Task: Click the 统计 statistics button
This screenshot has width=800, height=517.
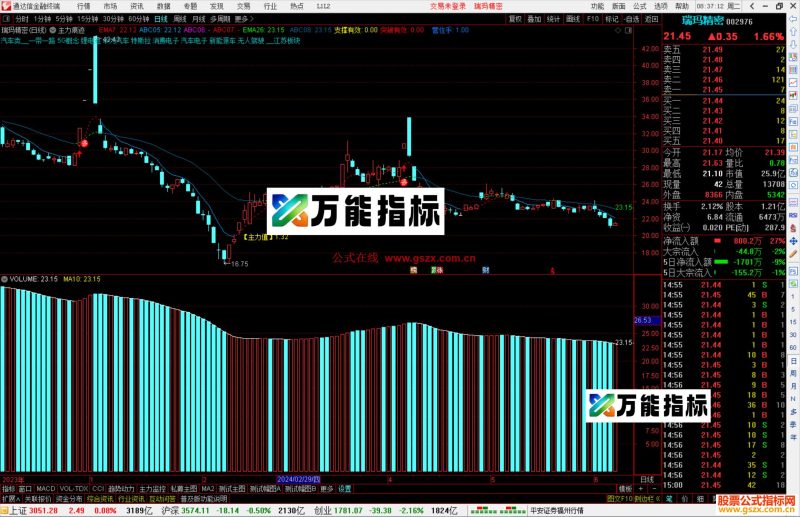Action: click(x=554, y=19)
